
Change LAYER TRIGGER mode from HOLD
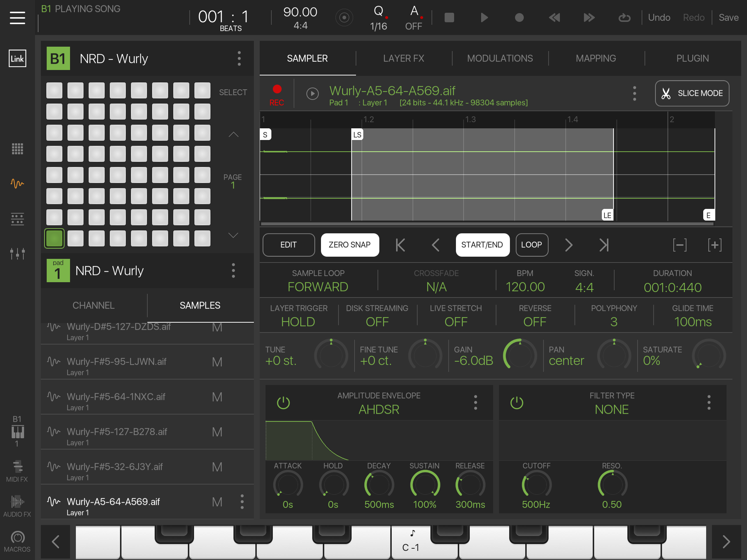click(298, 322)
